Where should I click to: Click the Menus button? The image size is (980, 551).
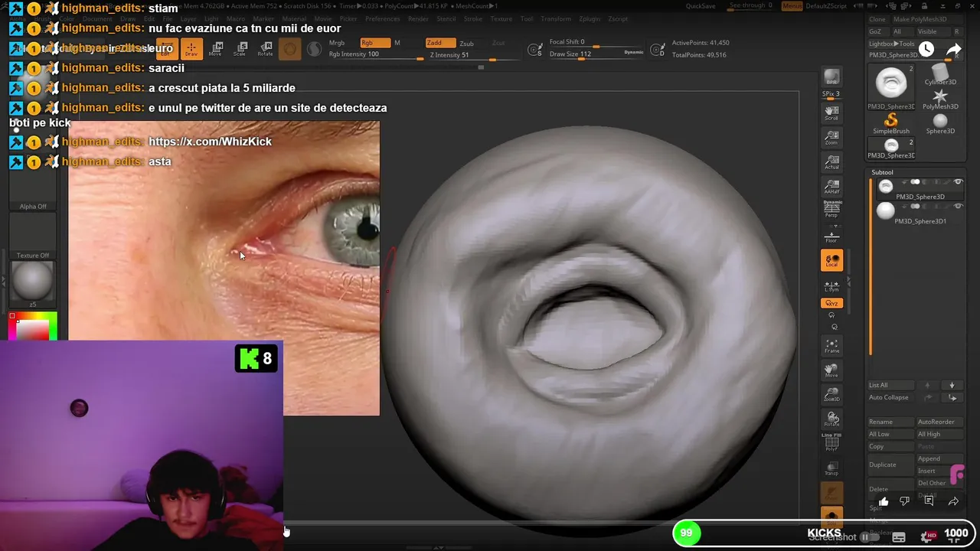click(x=792, y=6)
